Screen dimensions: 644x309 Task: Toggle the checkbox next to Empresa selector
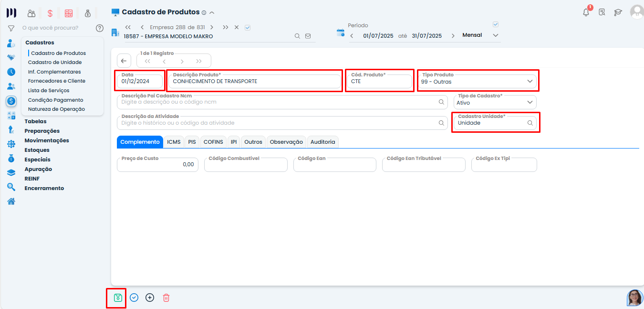pyautogui.click(x=248, y=27)
